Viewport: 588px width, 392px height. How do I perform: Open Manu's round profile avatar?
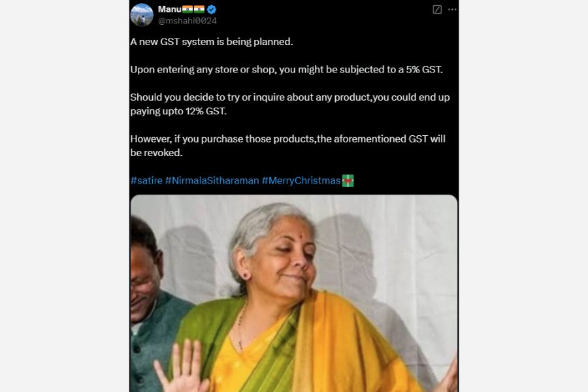click(x=142, y=15)
